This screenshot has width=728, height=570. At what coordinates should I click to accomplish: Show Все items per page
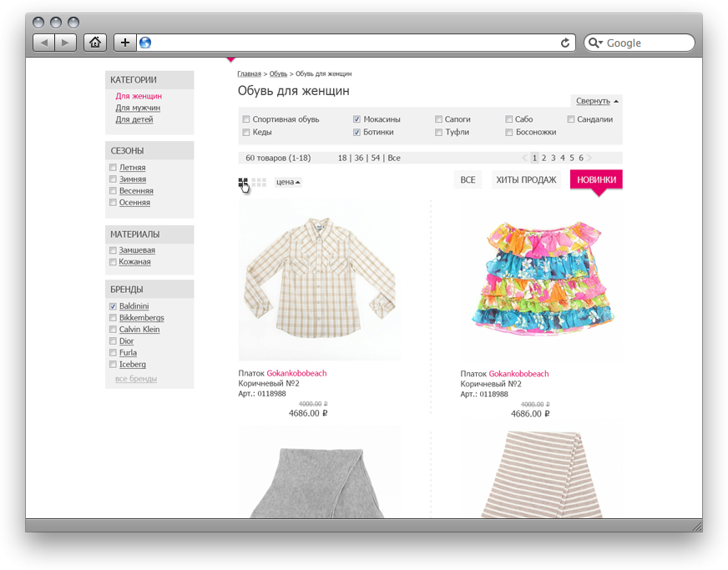(x=394, y=158)
